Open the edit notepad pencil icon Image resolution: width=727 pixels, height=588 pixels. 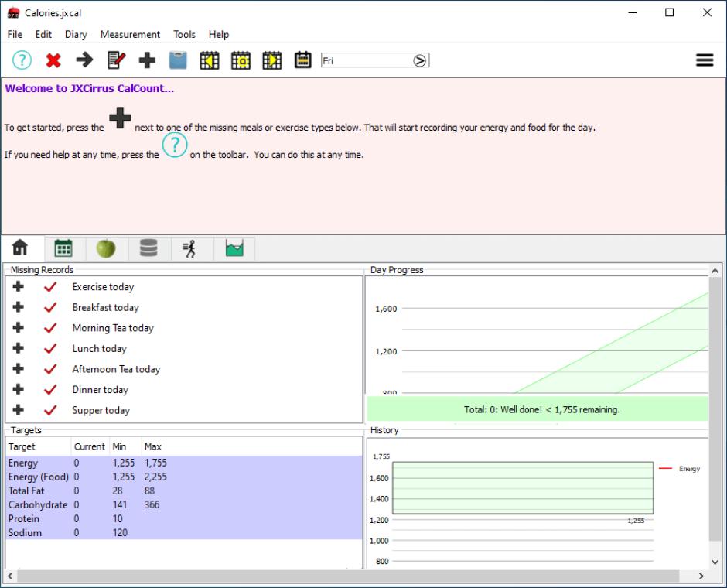coord(116,60)
